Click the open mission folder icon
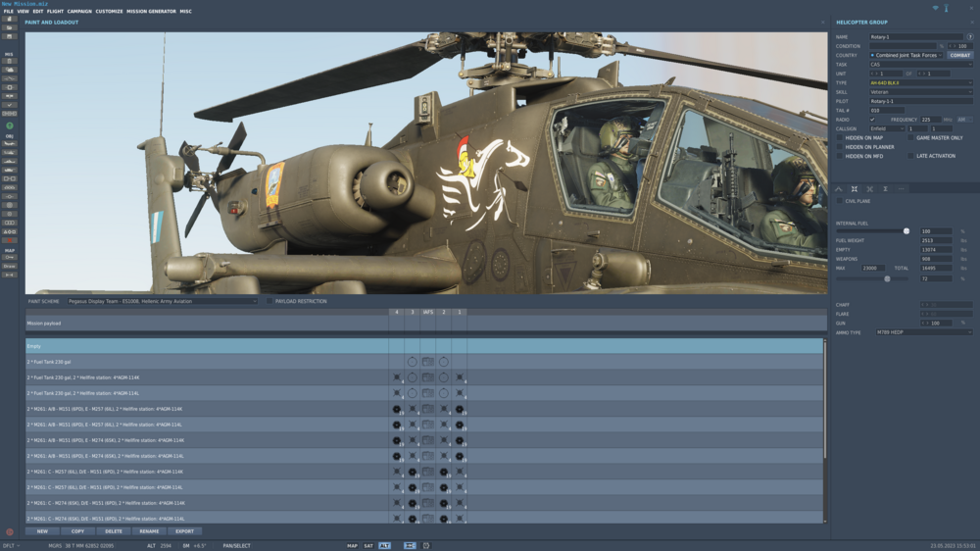The height and width of the screenshot is (551, 980). pos(10,28)
